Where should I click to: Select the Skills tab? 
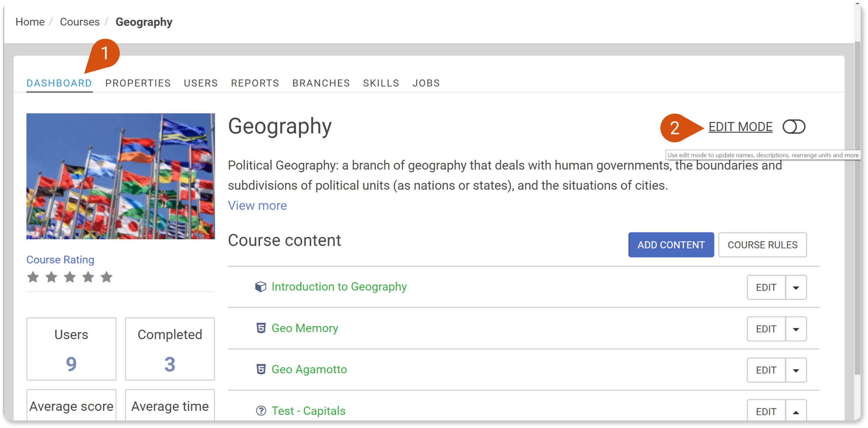point(381,83)
